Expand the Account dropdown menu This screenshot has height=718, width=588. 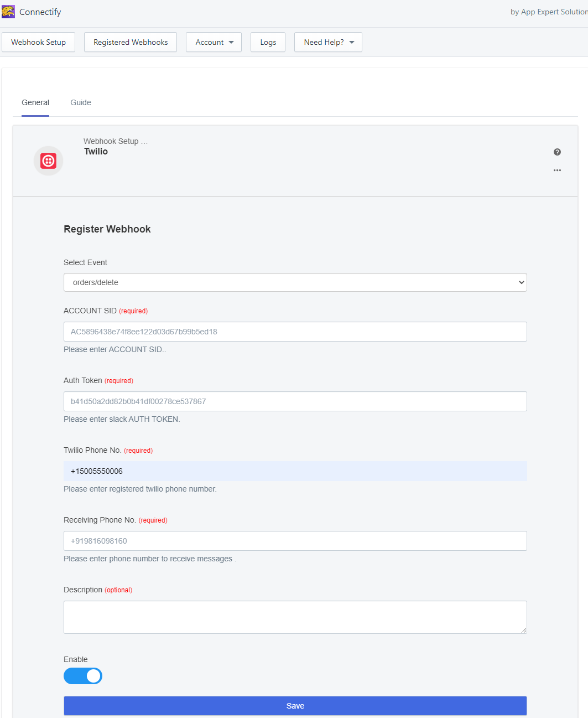pyautogui.click(x=214, y=42)
